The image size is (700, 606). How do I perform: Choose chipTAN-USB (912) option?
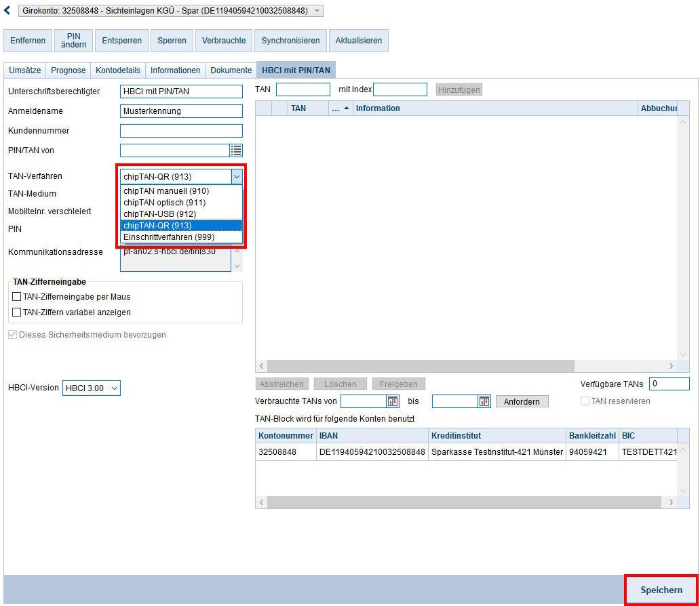(x=181, y=214)
